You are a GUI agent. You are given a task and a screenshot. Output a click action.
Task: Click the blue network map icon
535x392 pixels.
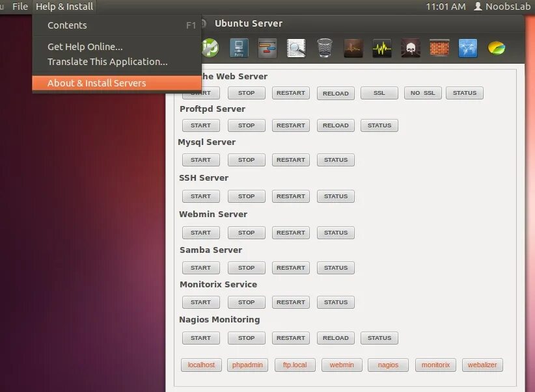click(x=468, y=48)
